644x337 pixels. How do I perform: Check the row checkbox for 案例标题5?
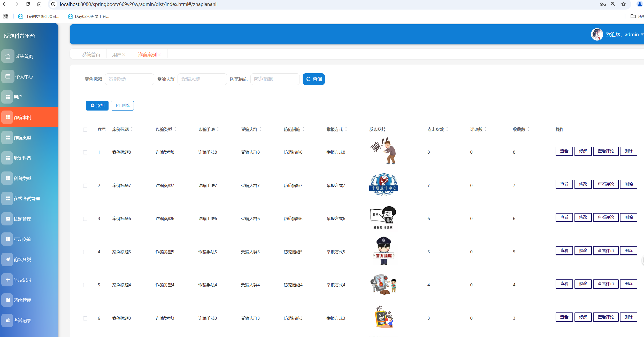pyautogui.click(x=85, y=252)
